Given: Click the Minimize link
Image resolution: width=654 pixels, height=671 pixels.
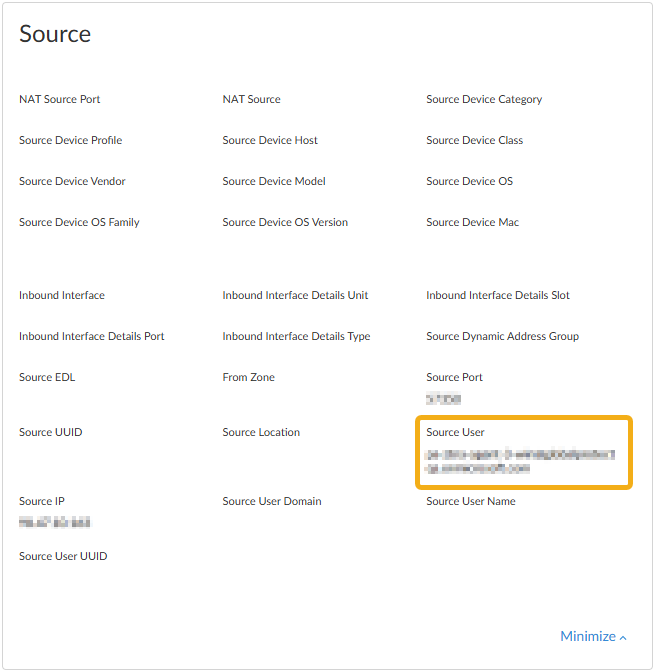Looking at the screenshot, I should (588, 637).
